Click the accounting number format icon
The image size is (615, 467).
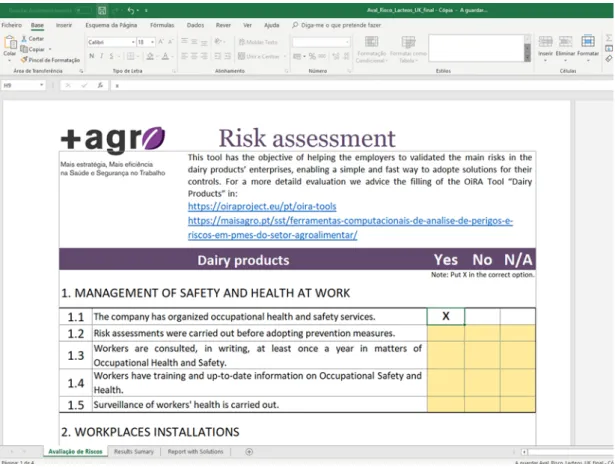(297, 56)
